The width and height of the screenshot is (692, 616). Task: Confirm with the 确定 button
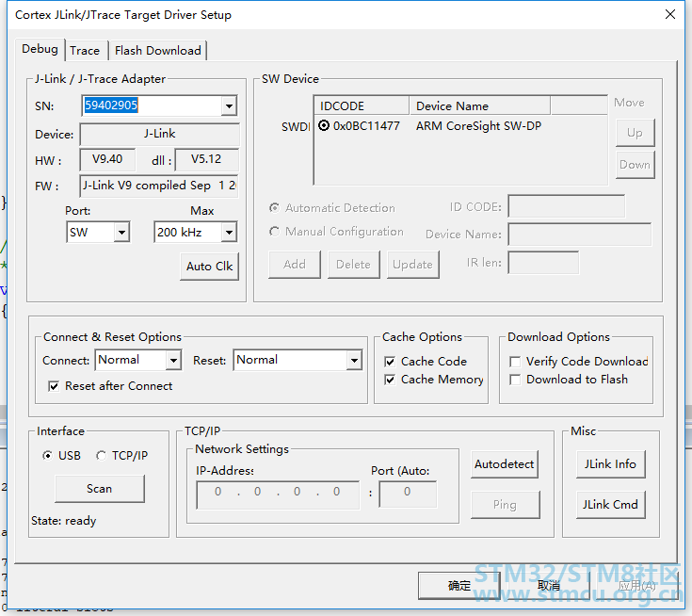click(x=459, y=586)
